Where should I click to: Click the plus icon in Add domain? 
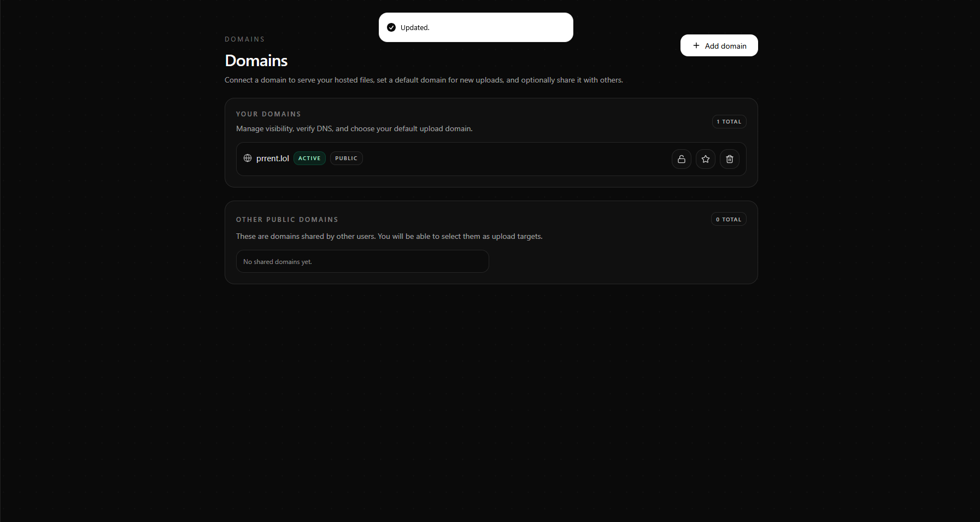[x=696, y=45]
